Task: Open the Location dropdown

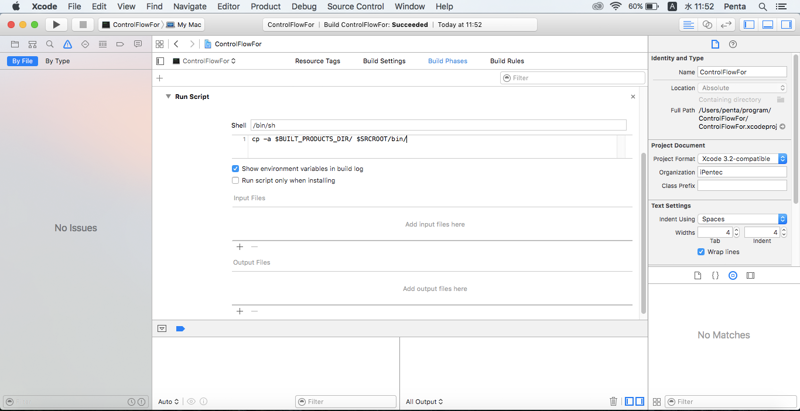Action: pos(742,88)
